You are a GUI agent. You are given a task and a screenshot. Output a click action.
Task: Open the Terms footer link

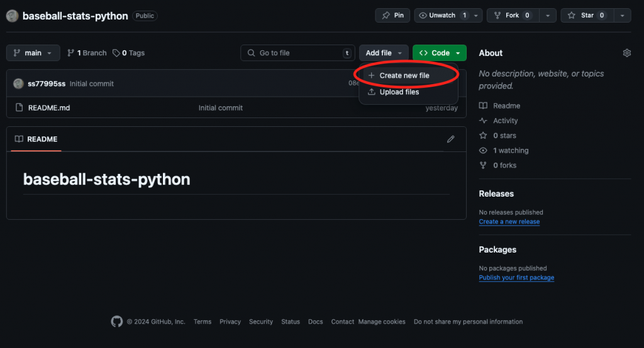[203, 322]
